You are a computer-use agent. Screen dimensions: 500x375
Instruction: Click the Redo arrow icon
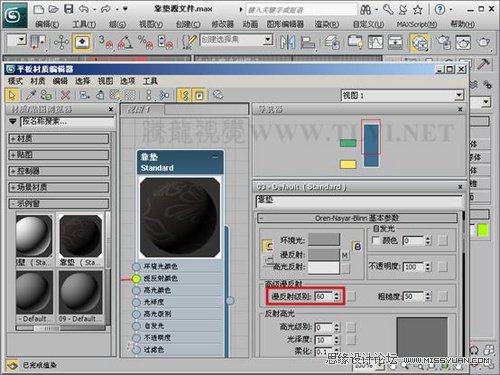click(105, 9)
